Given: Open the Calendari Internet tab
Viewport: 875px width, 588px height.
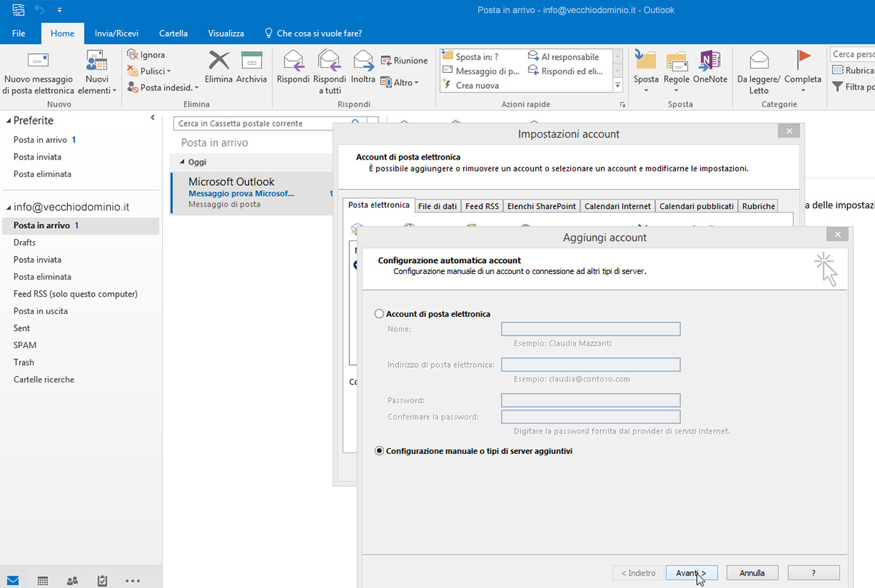Looking at the screenshot, I should click(x=616, y=206).
